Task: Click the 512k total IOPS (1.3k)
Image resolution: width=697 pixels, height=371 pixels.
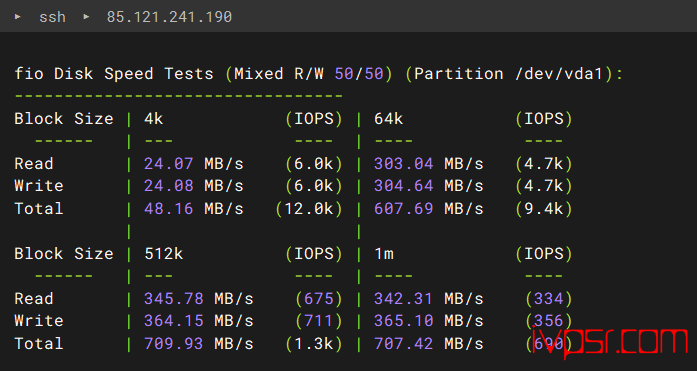Action: pyautogui.click(x=314, y=343)
